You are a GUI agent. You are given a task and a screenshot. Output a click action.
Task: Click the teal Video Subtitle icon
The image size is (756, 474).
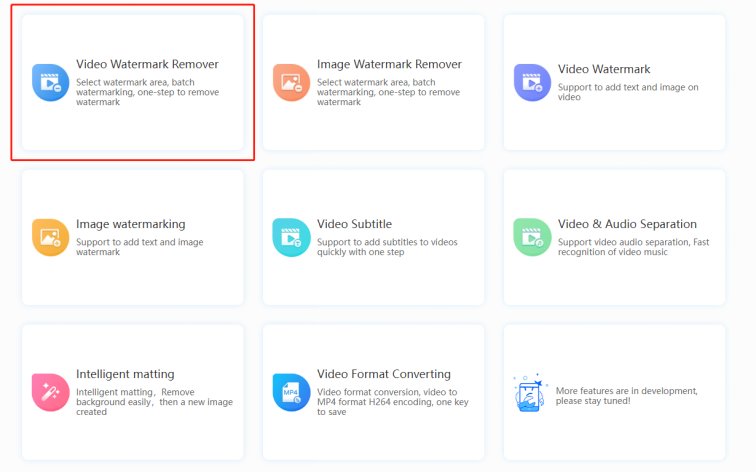coord(291,237)
